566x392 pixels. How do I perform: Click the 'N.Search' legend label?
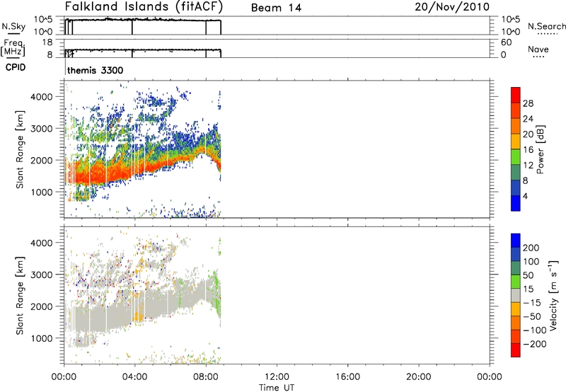pyautogui.click(x=546, y=26)
